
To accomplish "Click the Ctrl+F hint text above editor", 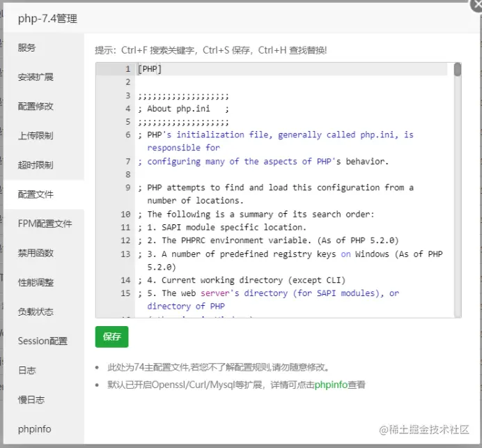I will (x=211, y=50).
